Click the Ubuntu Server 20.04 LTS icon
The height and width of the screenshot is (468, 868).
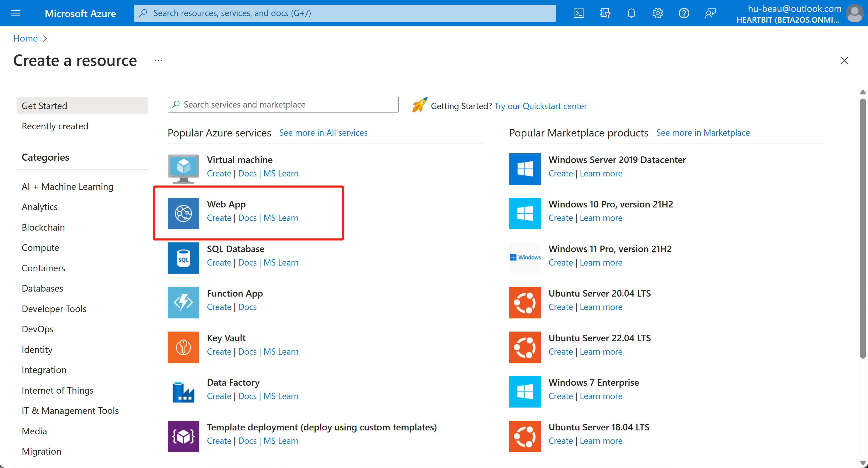(x=525, y=302)
